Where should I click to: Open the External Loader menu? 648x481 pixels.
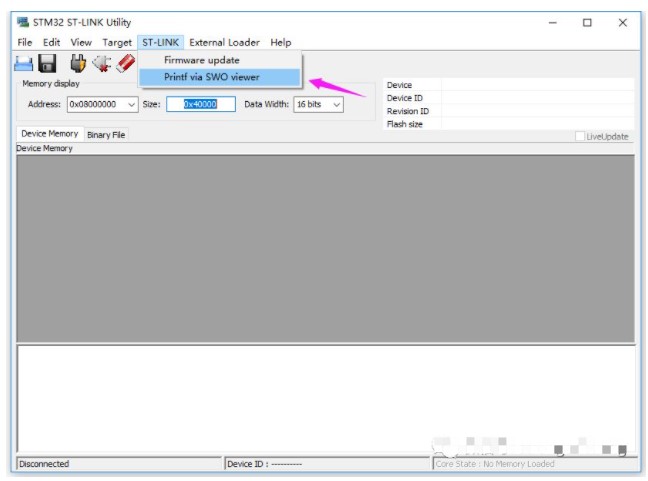coord(224,43)
